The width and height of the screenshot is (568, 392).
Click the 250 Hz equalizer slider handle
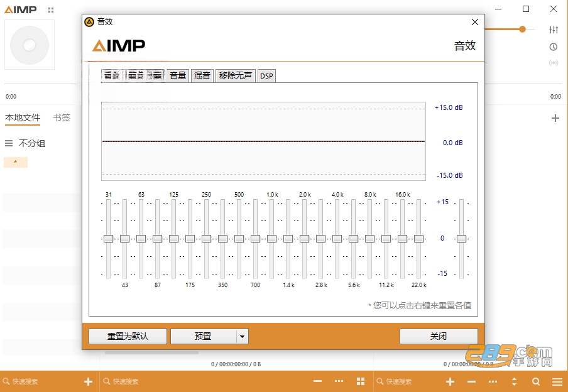point(206,239)
